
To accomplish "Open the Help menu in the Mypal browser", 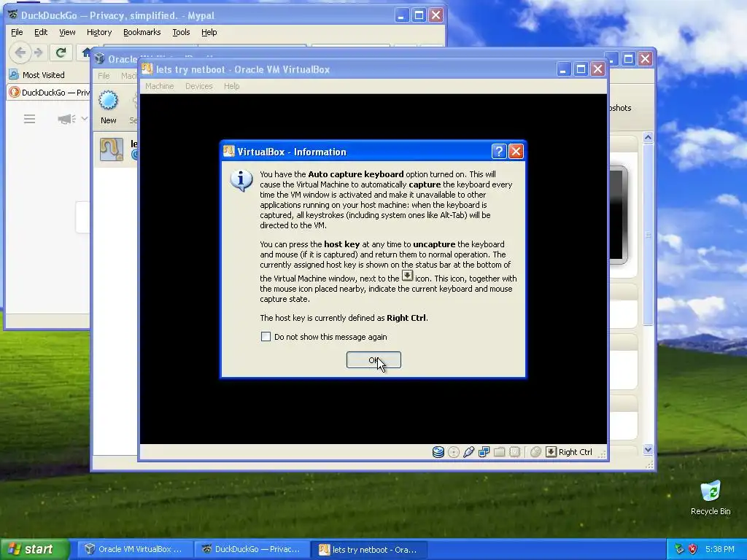I will pyautogui.click(x=209, y=32).
